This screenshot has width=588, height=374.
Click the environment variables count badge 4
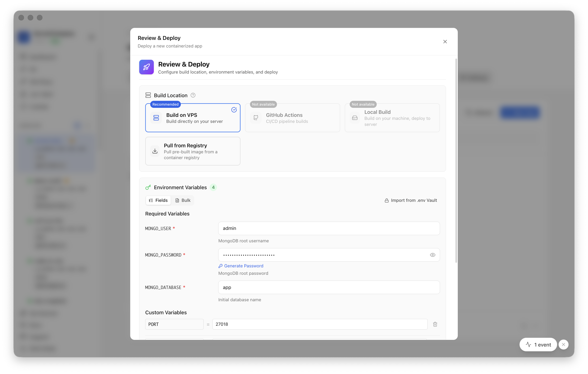coord(213,187)
